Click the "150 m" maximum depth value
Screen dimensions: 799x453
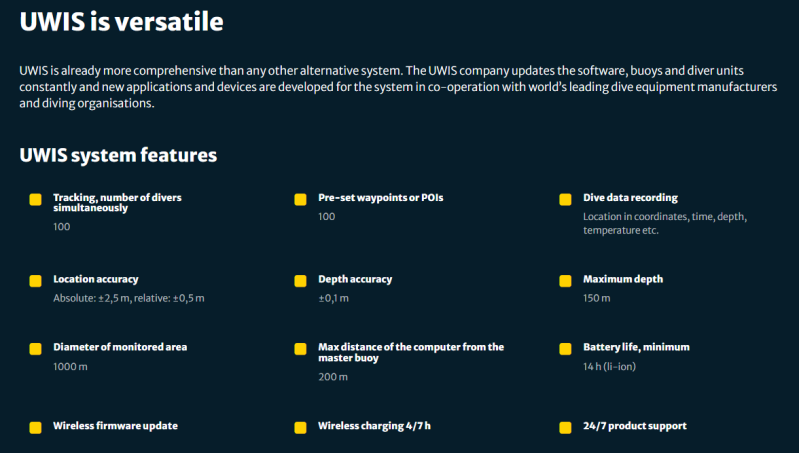point(597,298)
